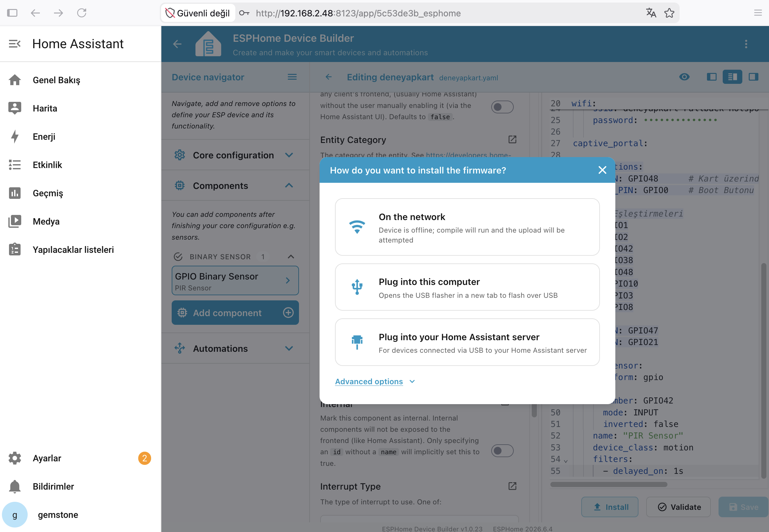
Task: Click the Save button
Action: pyautogui.click(x=743, y=507)
